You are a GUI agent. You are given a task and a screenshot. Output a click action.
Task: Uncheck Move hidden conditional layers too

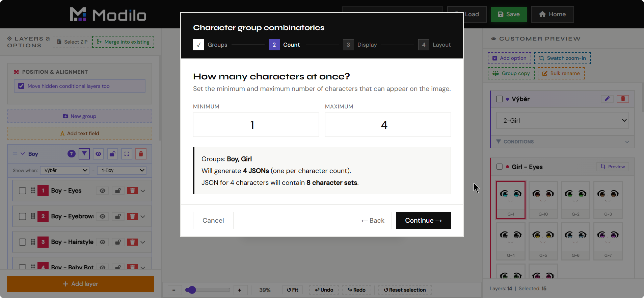point(21,86)
